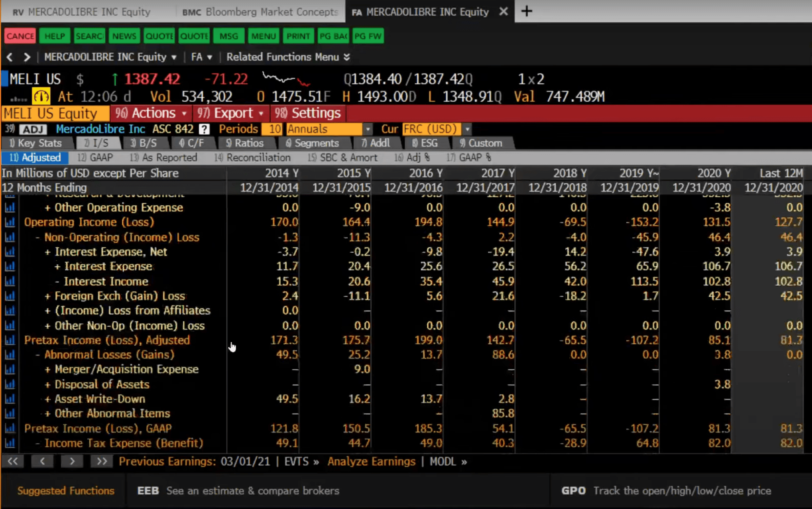Add a new tab with the plus icon
Image resolution: width=812 pixels, height=509 pixels.
[x=527, y=12]
